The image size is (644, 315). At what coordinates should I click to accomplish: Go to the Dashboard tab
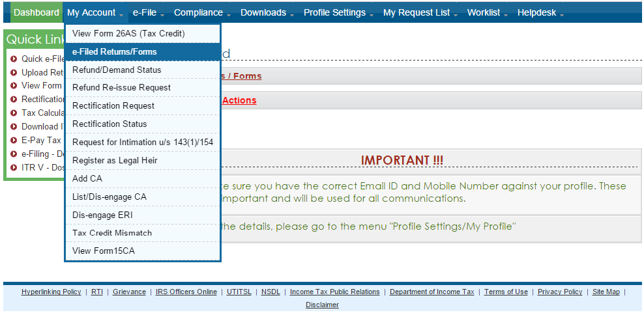[x=37, y=12]
